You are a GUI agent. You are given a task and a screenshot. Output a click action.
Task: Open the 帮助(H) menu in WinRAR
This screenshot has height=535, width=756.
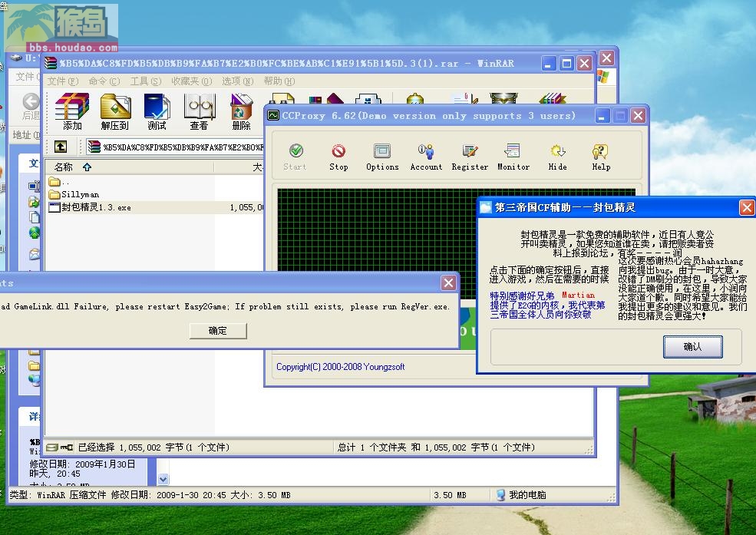[279, 81]
